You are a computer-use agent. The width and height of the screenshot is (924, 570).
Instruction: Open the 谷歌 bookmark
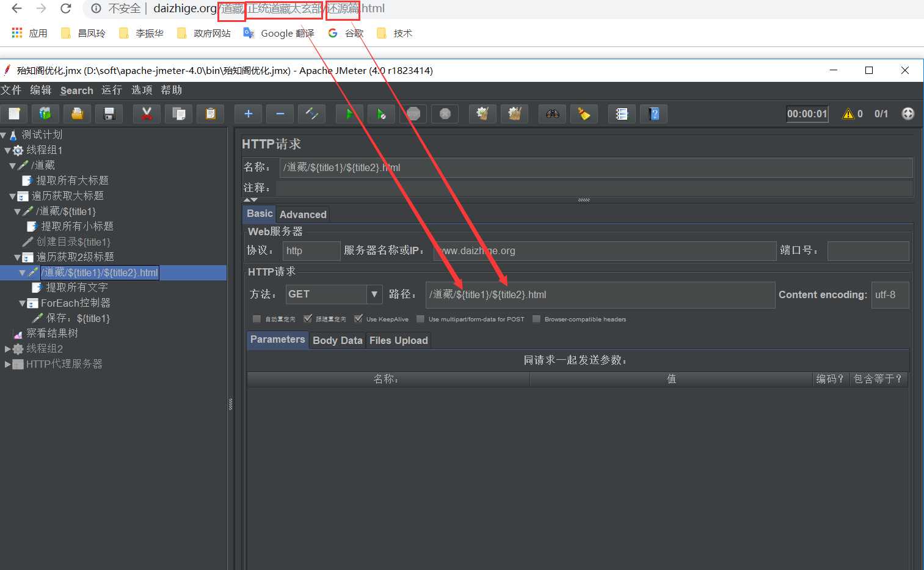346,33
